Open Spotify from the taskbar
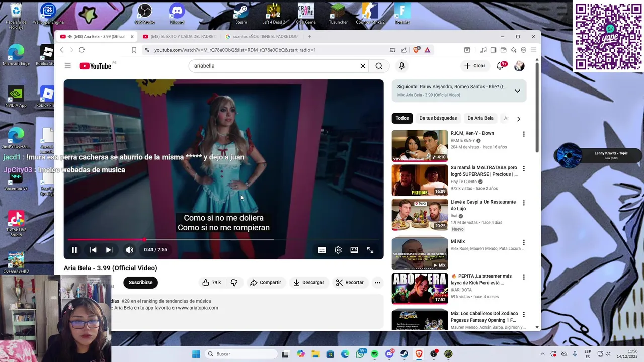The image size is (644, 362). coord(375,354)
